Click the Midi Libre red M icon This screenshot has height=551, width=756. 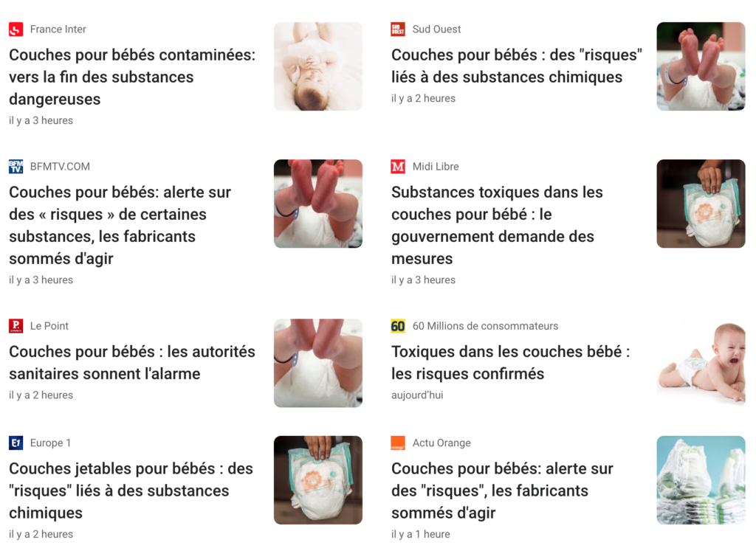(x=398, y=167)
